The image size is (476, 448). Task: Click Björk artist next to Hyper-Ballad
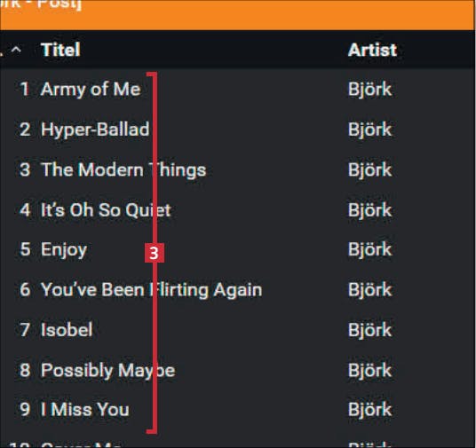[369, 130]
